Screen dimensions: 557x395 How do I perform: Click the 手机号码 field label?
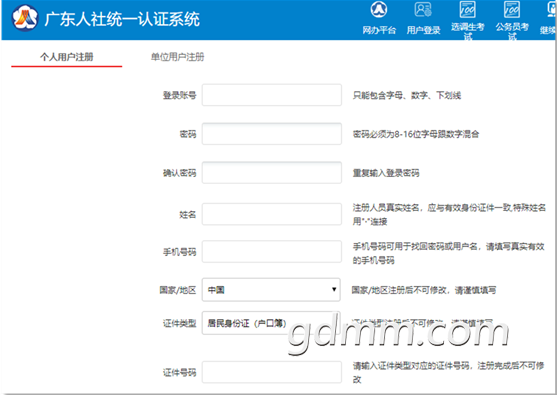[179, 252]
